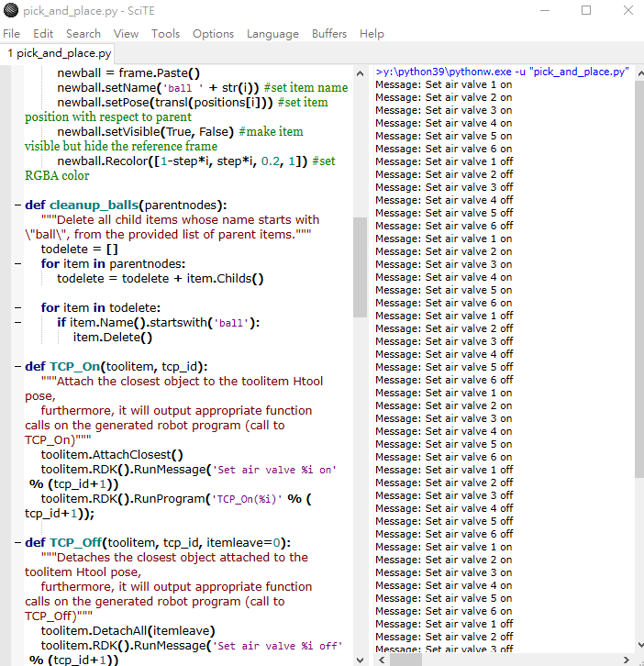Click the output pane scroll right arrow
644x666 pixels.
627,660
